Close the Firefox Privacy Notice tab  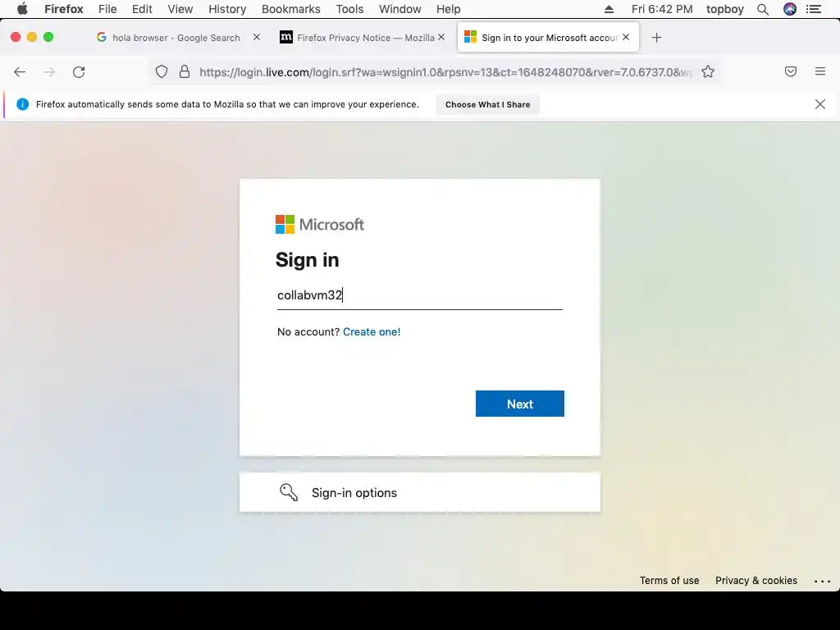tap(441, 37)
